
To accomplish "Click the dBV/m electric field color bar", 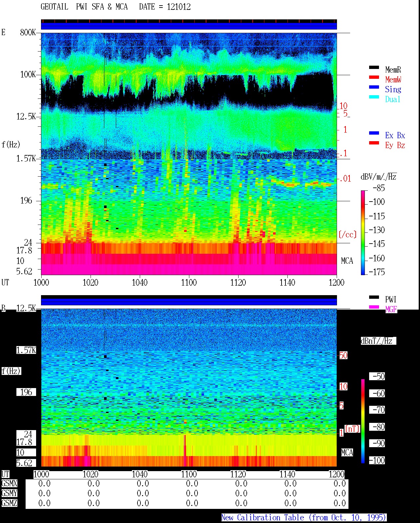I will [363, 232].
